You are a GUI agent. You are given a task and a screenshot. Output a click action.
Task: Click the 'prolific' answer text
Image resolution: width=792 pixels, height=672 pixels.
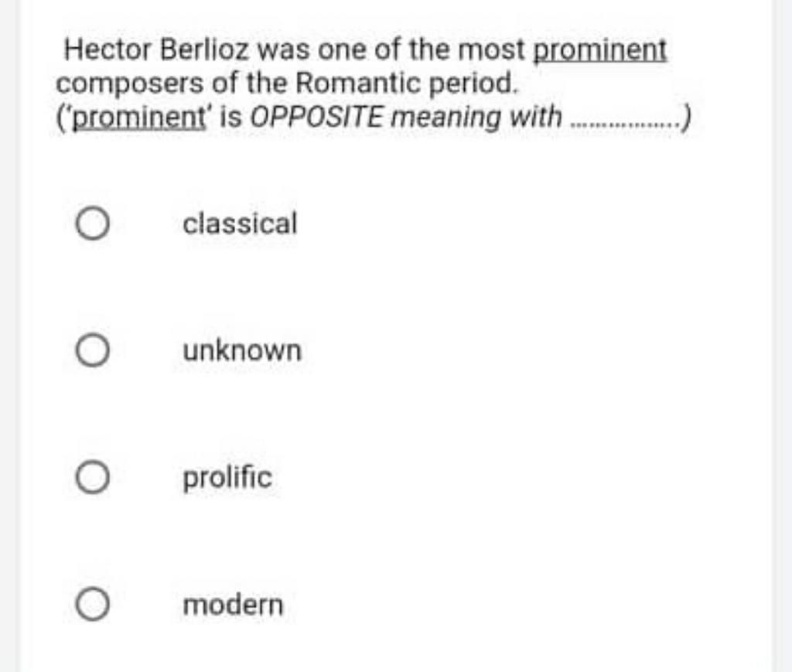pos(227,478)
